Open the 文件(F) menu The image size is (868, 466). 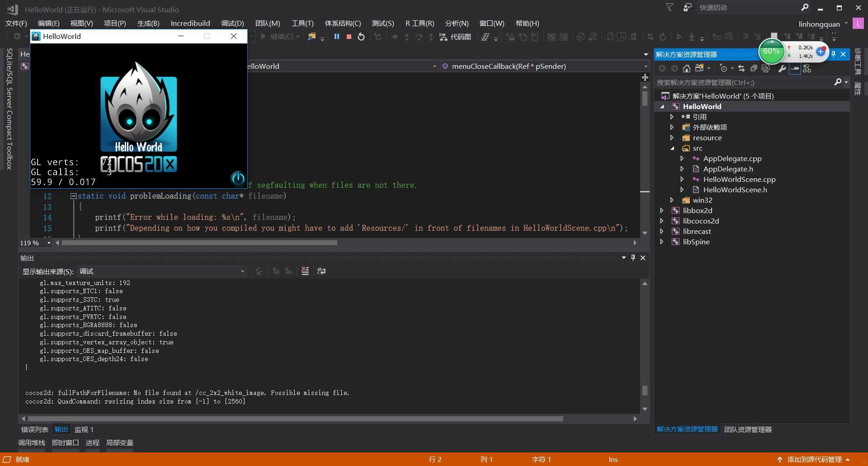[16, 23]
